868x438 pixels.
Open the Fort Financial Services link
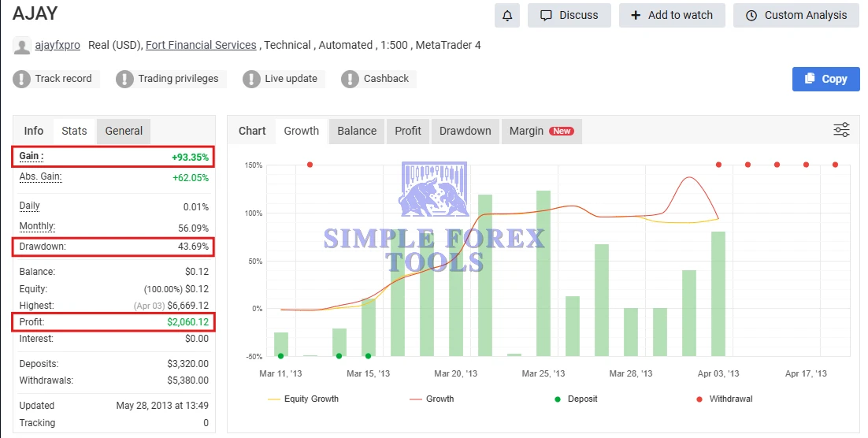[x=201, y=46]
